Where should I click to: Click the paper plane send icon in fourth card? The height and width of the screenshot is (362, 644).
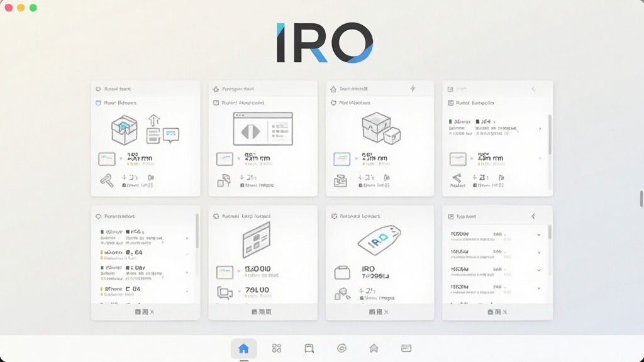tap(457, 178)
